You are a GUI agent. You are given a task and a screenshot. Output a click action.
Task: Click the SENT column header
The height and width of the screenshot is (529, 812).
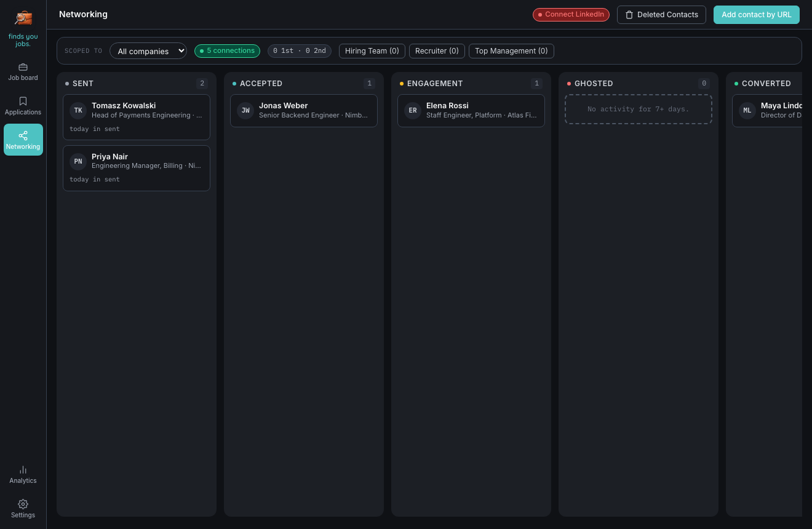[83, 84]
